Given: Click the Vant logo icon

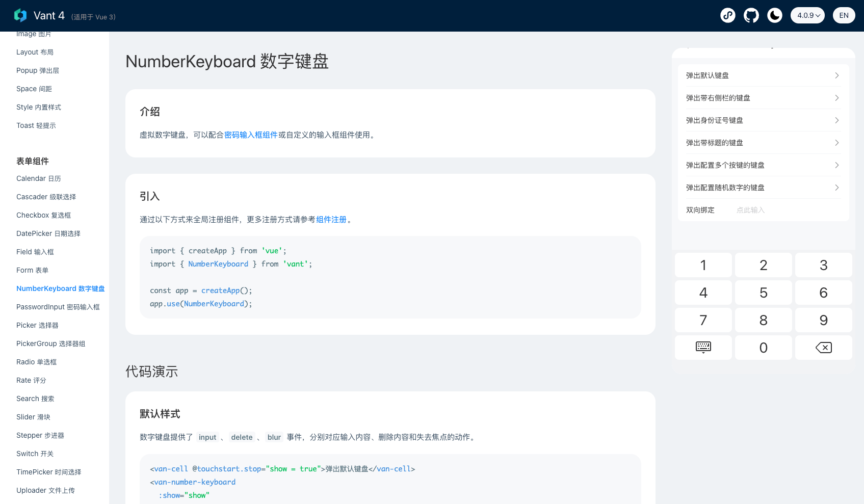Looking at the screenshot, I should pos(20,15).
